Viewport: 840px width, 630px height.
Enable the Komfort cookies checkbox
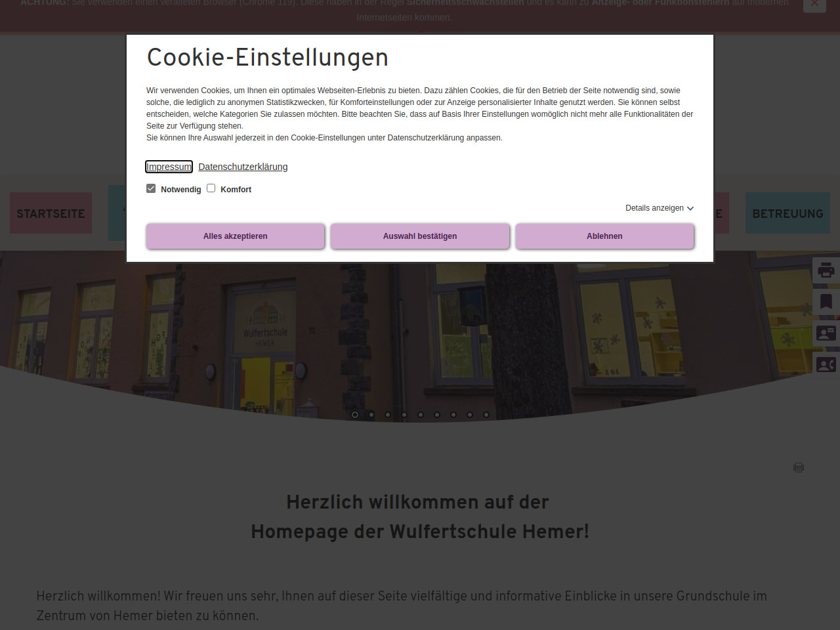[211, 188]
